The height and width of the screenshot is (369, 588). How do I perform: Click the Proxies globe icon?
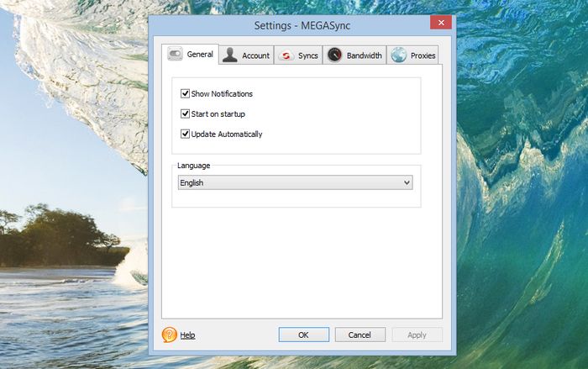(398, 55)
